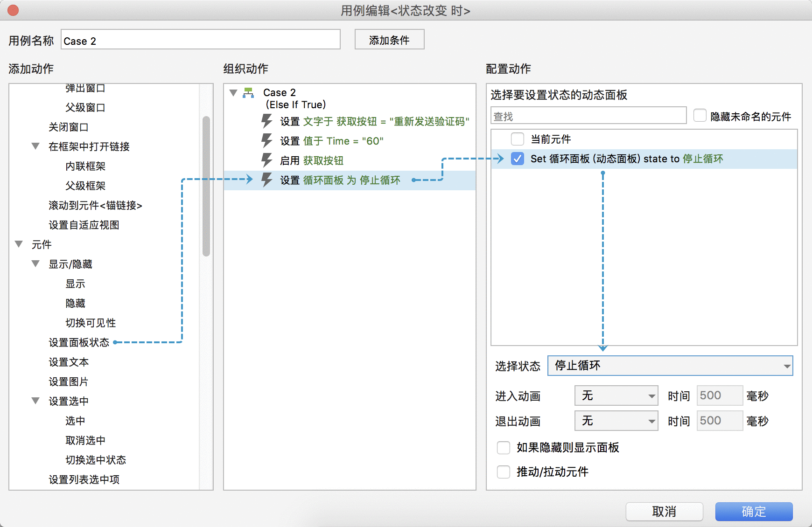Select action 设置 文字于 获取按钮
This screenshot has width=812, height=527.
(375, 121)
